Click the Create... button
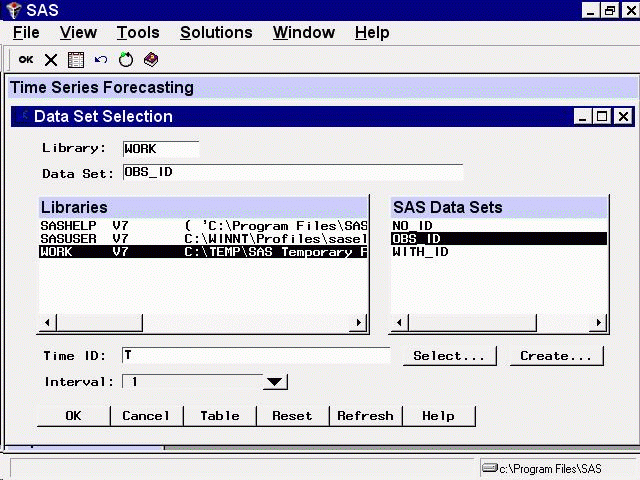640x480 pixels. [x=556, y=356]
